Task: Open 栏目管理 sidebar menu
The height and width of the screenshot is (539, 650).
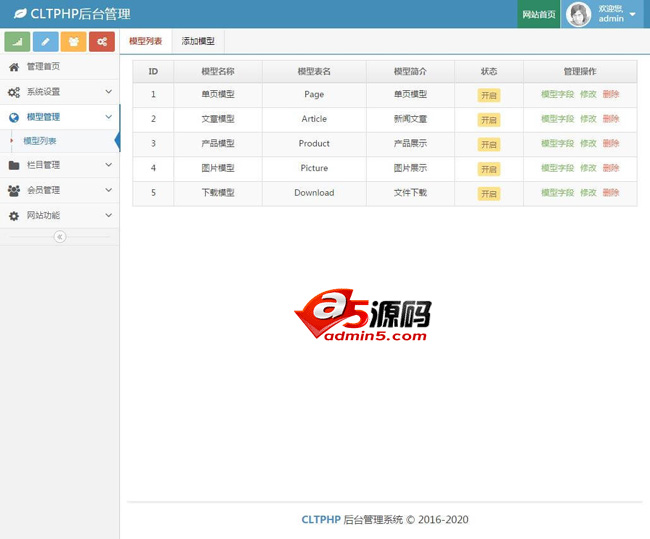Action: [x=60, y=165]
